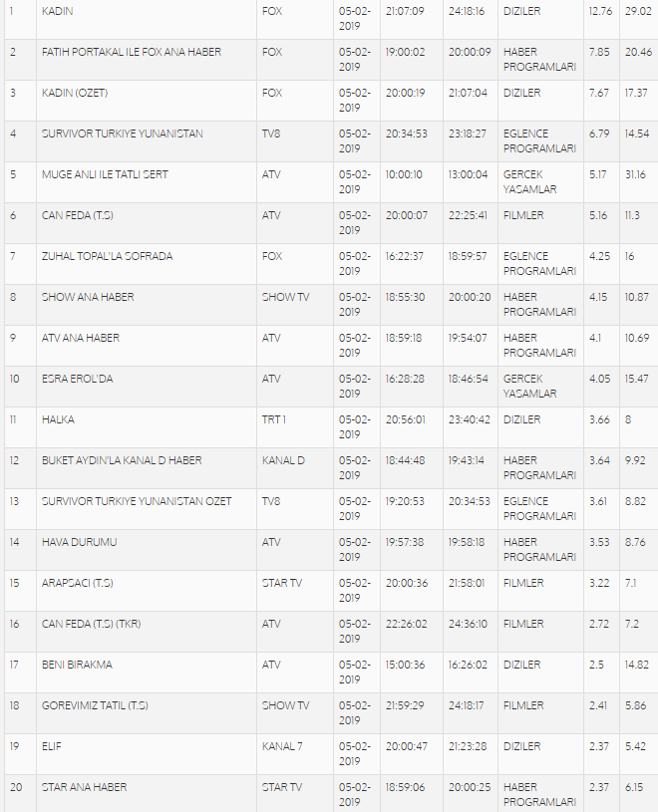Click EGLENCE PROGRAMLARI category in row 7

coord(540,264)
